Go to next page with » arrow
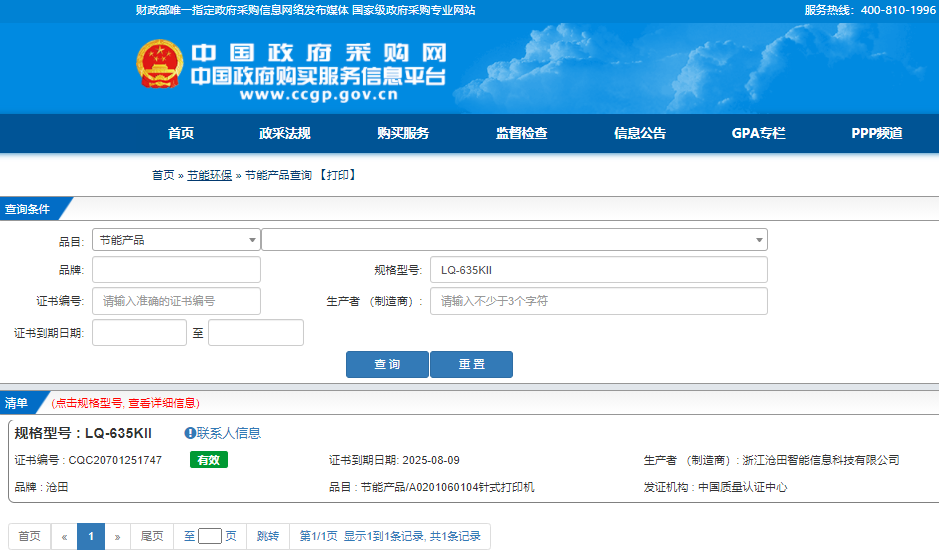Screen dimensions: 939x552 117,536
